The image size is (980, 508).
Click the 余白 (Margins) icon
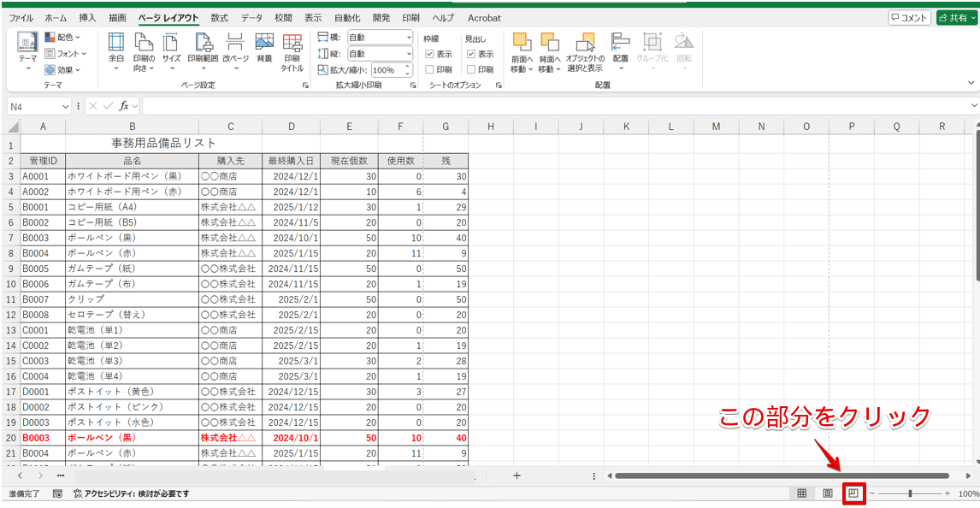(x=115, y=50)
